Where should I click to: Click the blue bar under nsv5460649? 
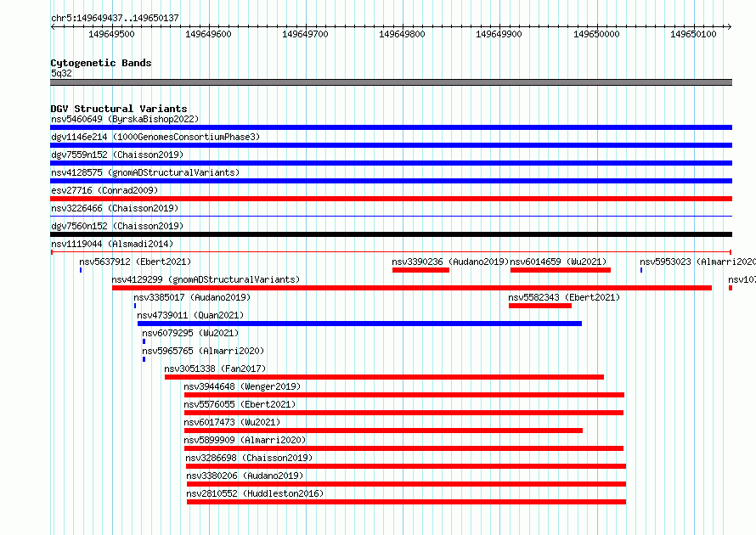pyautogui.click(x=391, y=127)
